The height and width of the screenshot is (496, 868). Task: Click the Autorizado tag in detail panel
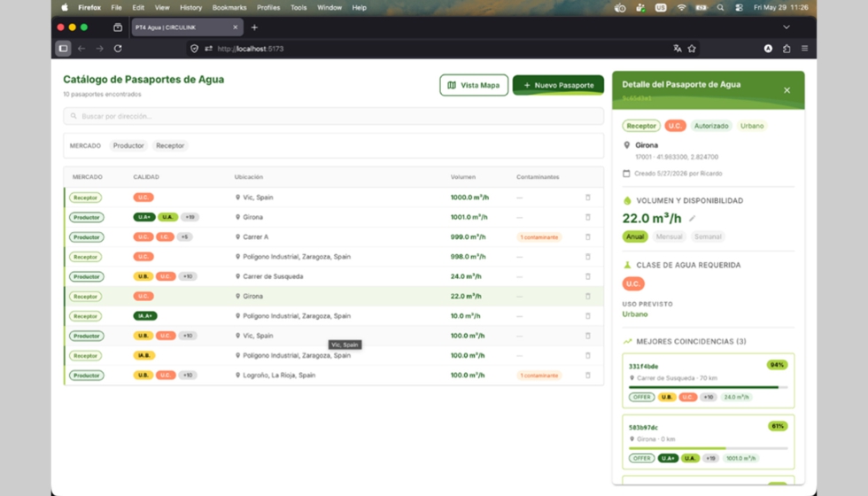tap(711, 126)
